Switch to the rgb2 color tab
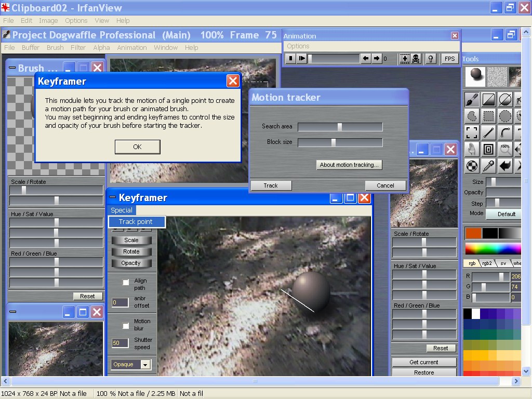This screenshot has height=399, width=532. pyautogui.click(x=487, y=263)
